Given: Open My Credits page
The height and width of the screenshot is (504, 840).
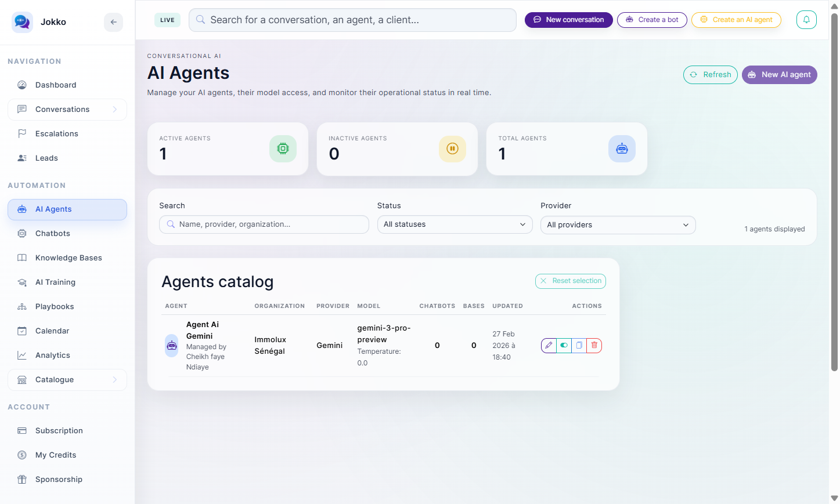Looking at the screenshot, I should 67,455.
